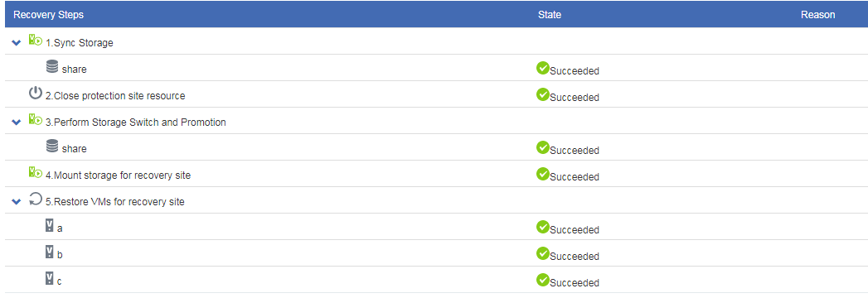868x298 pixels.
Task: Click the State column header
Action: [x=549, y=15]
